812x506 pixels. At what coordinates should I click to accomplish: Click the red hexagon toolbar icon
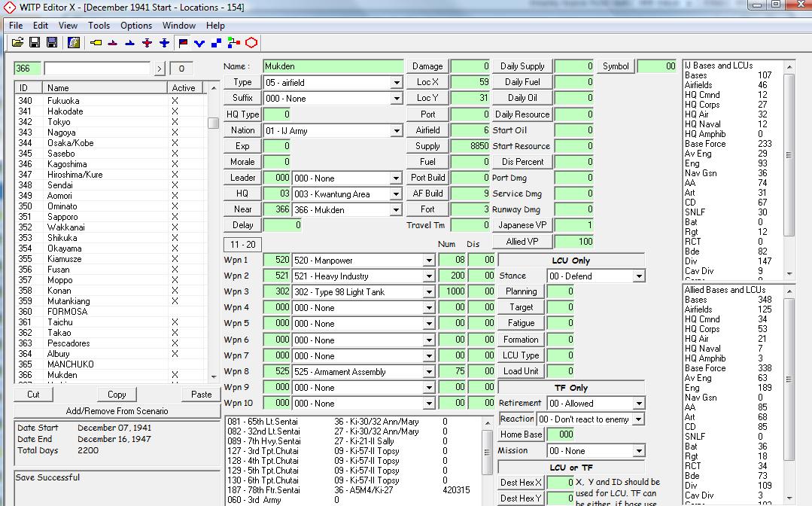coord(251,43)
